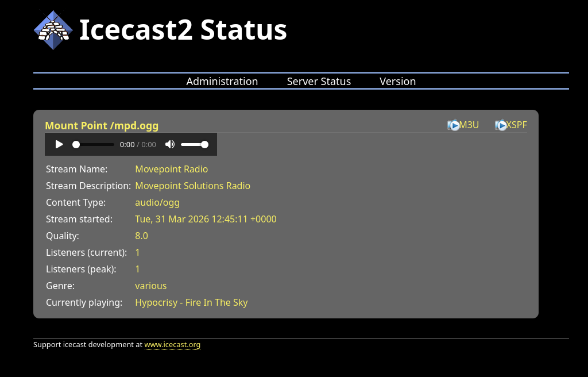Click the XSPF playlist icon
Screen dimensions: 588x377
[x=501, y=125]
